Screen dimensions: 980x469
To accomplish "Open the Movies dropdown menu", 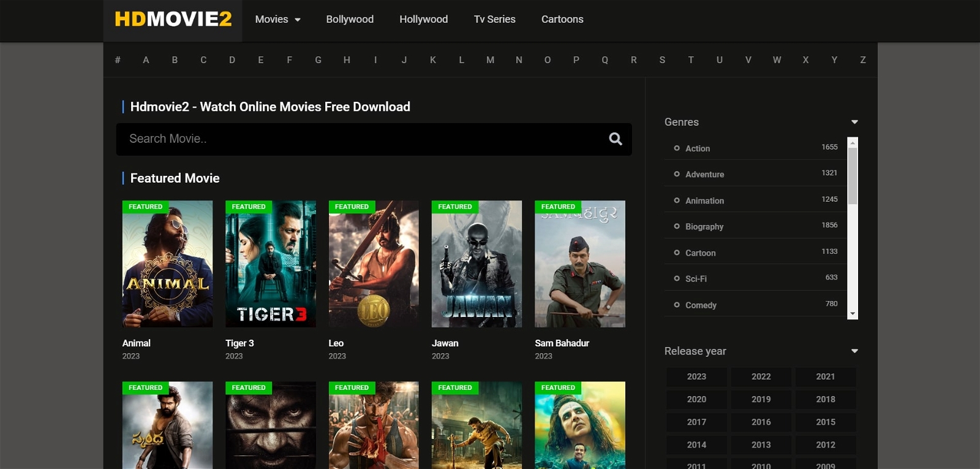I will 277,20.
